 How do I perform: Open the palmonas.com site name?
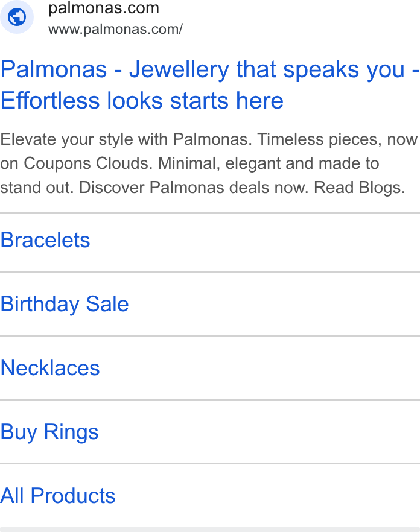(104, 8)
